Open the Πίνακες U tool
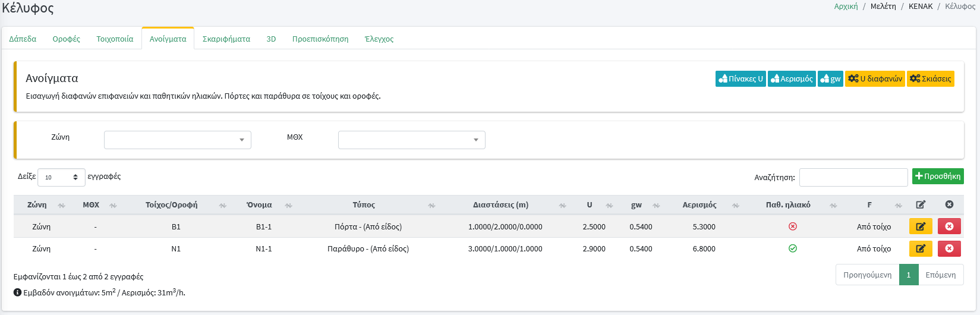The height and width of the screenshot is (315, 980). tap(740, 78)
